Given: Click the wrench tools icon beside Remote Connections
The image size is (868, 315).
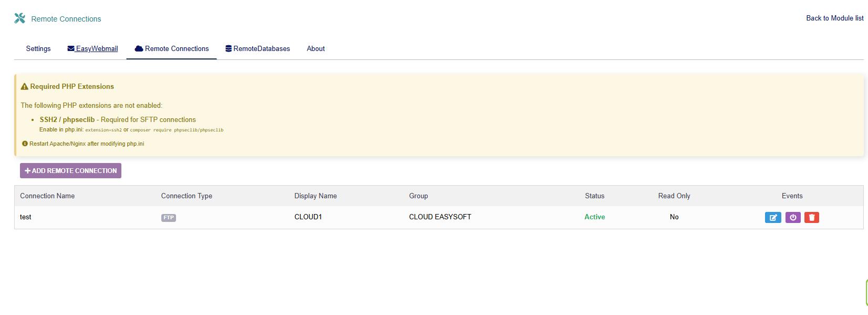Looking at the screenshot, I should click(x=20, y=18).
